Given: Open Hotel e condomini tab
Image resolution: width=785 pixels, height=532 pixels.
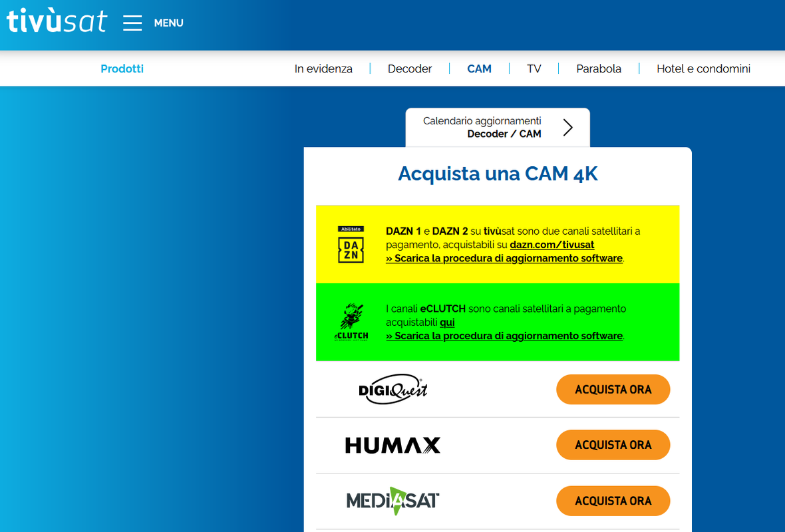Looking at the screenshot, I should [x=703, y=68].
